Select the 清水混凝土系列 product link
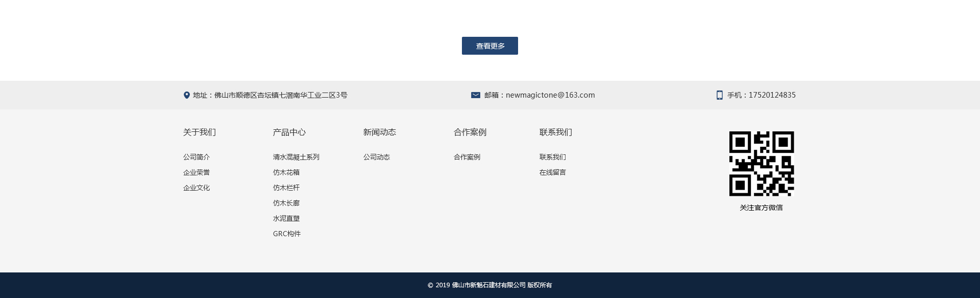980x298 pixels. coord(296,157)
